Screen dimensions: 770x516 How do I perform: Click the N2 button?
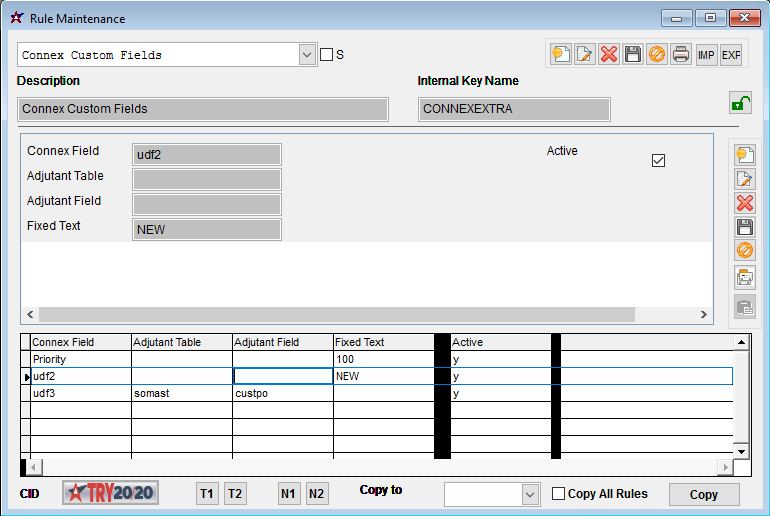pyautogui.click(x=316, y=494)
